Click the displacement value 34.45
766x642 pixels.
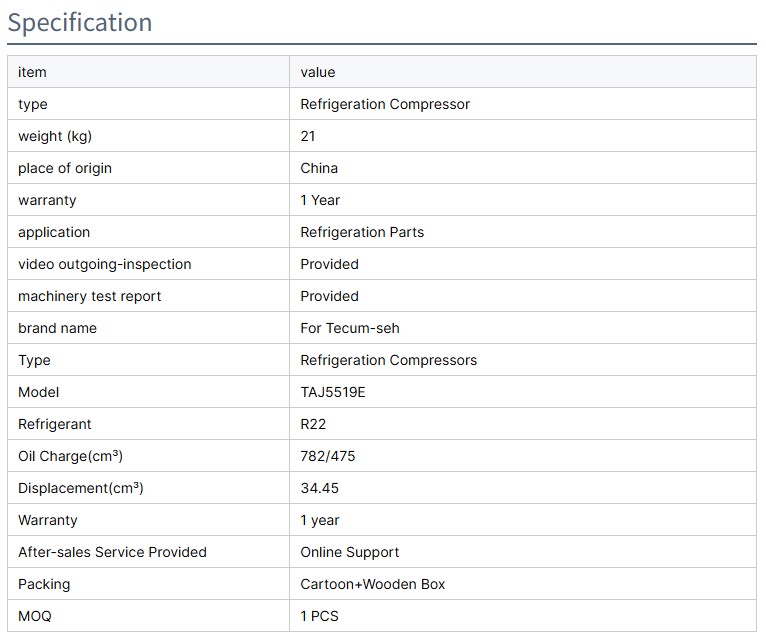(x=321, y=488)
